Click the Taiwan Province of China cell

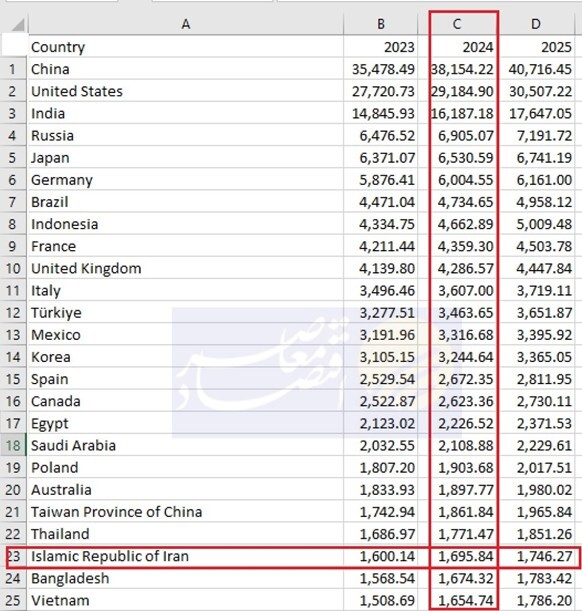coord(186,512)
